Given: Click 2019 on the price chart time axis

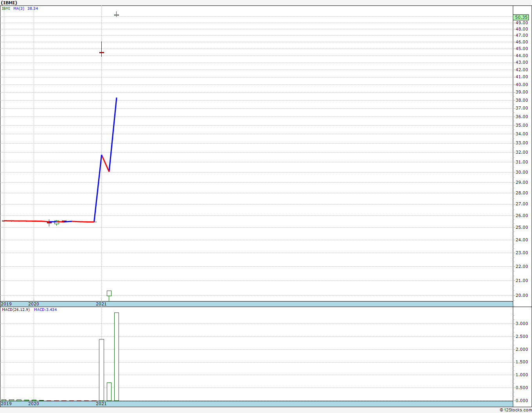Looking at the screenshot, I should 6,304.
